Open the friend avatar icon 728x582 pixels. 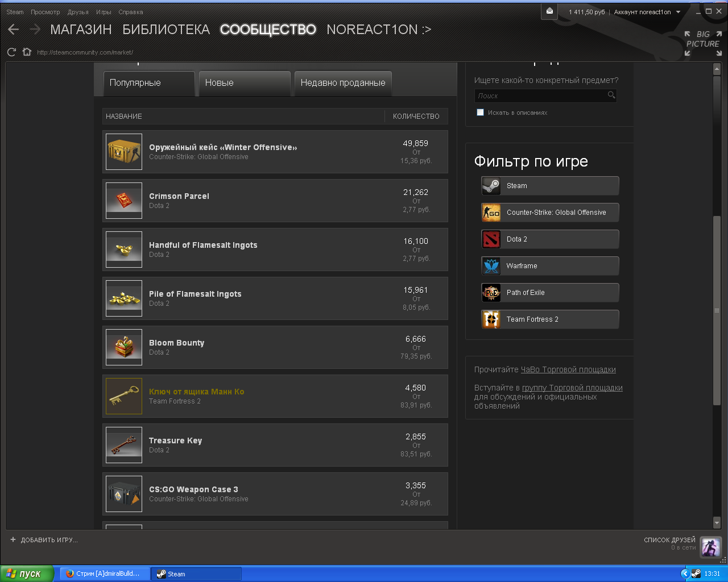[x=710, y=547]
